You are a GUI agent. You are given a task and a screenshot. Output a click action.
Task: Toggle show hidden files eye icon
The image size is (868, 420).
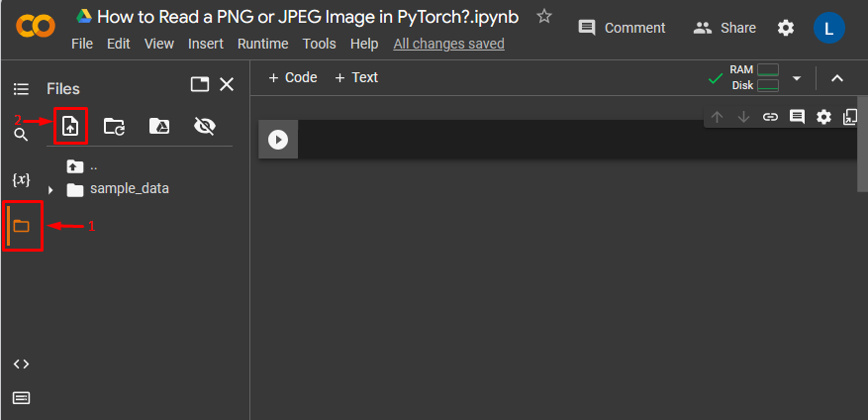pyautogui.click(x=205, y=126)
